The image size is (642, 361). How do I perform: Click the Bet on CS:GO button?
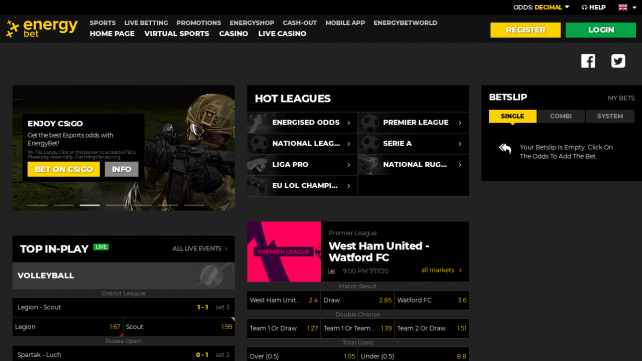click(x=63, y=169)
